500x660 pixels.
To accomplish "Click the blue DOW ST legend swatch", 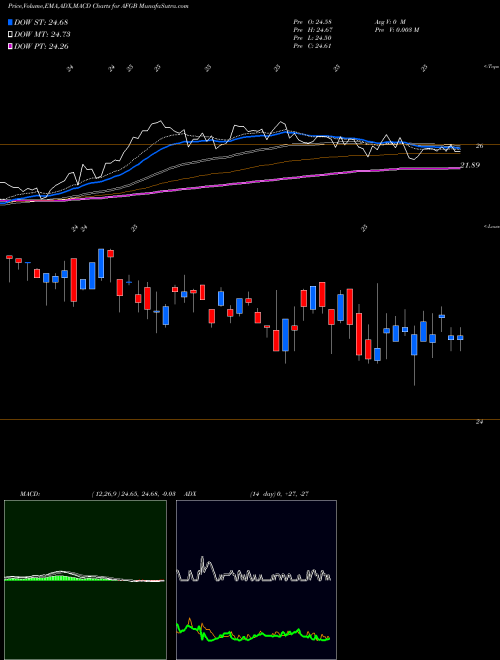I will pos(10,22).
